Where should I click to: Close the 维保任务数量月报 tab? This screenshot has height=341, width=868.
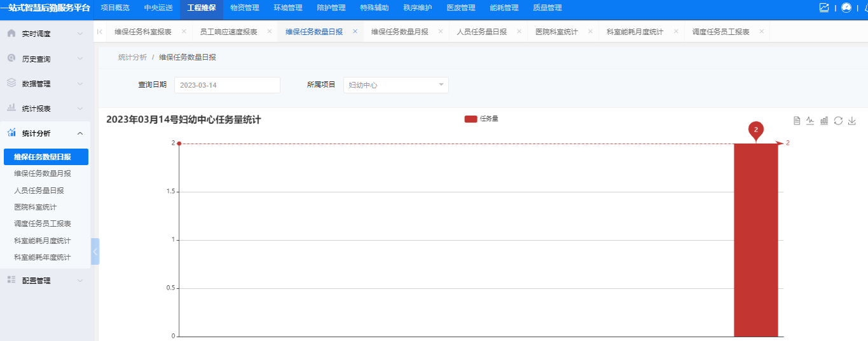coord(440,31)
